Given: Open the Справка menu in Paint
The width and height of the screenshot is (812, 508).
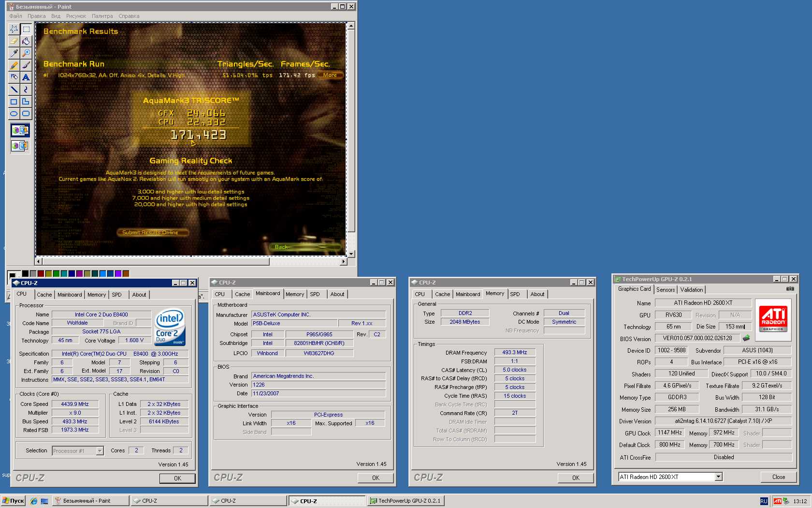Looking at the screenshot, I should (x=129, y=16).
